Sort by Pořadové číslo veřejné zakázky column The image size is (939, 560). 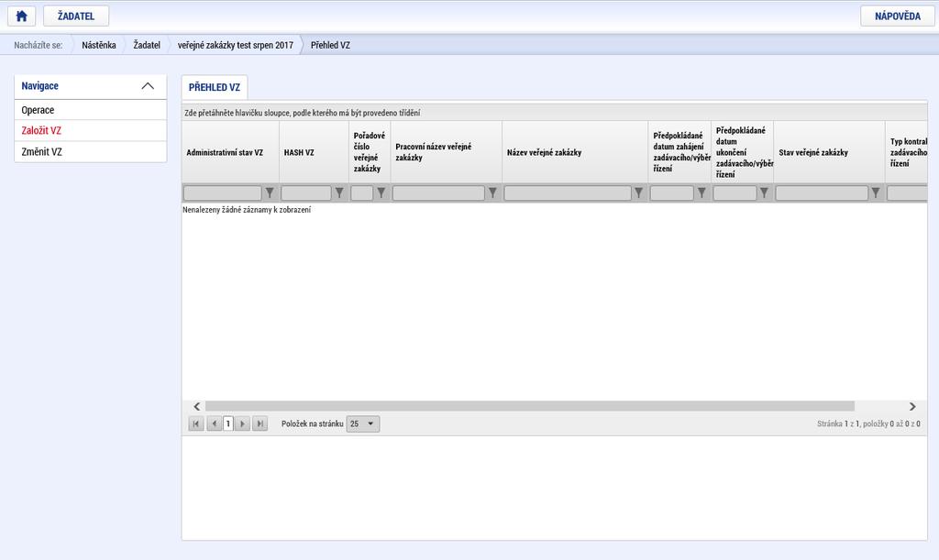(370, 152)
